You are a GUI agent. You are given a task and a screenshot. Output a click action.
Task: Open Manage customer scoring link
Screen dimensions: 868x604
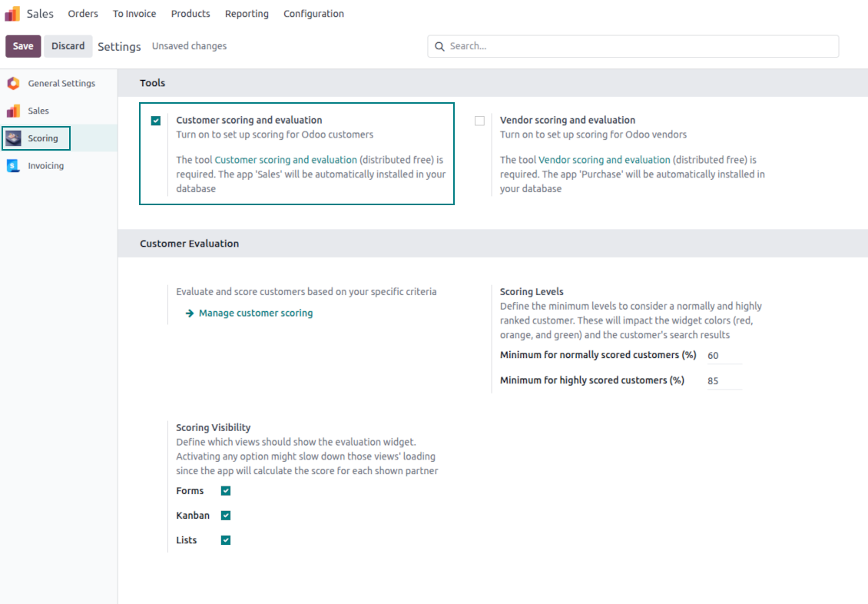pos(256,314)
